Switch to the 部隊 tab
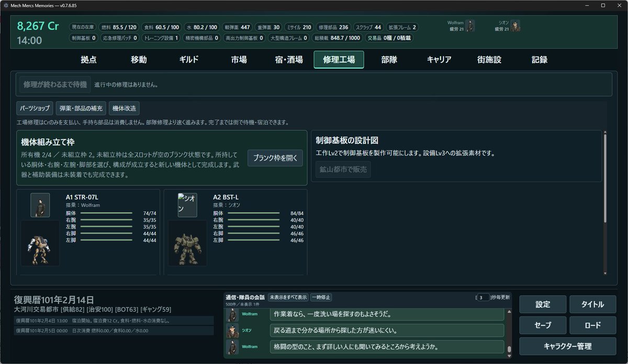The width and height of the screenshot is (628, 364). (x=389, y=60)
